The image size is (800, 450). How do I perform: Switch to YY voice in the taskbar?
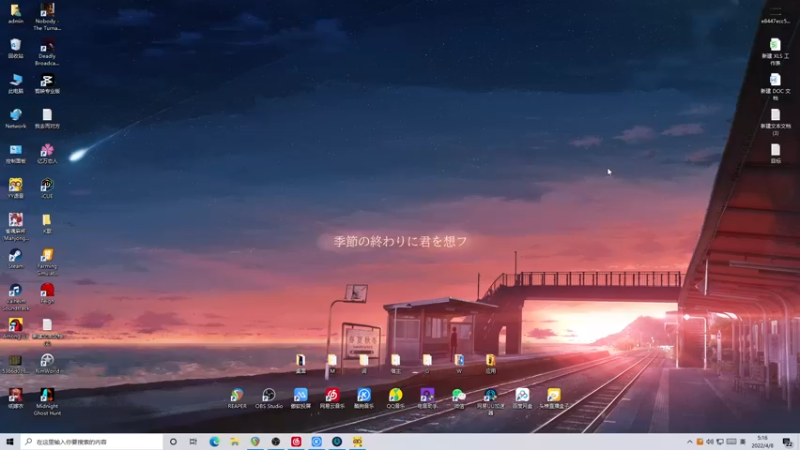[357, 441]
